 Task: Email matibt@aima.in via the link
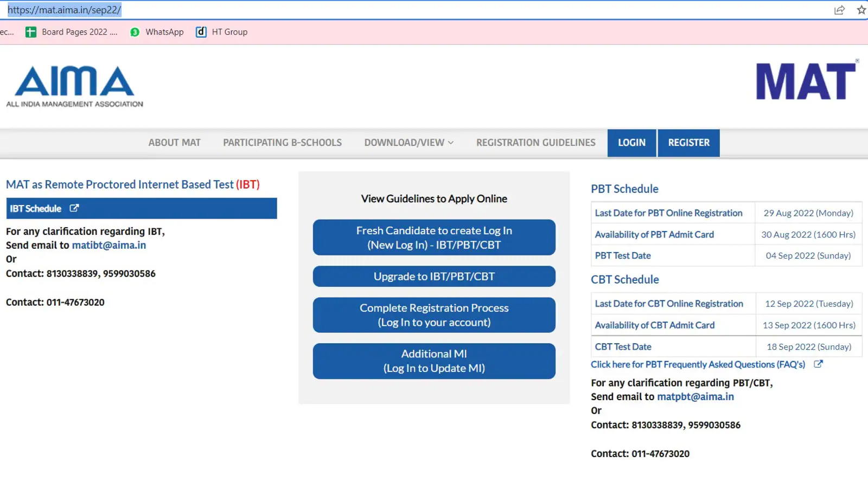pos(109,245)
